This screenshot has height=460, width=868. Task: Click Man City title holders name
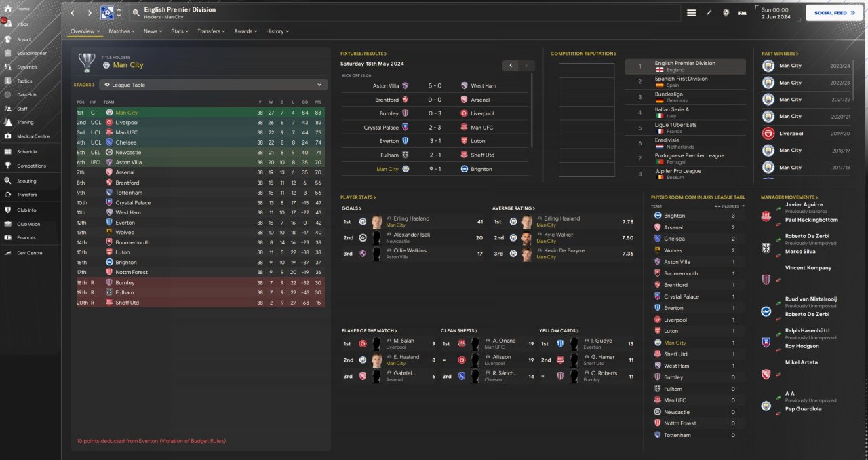click(128, 65)
